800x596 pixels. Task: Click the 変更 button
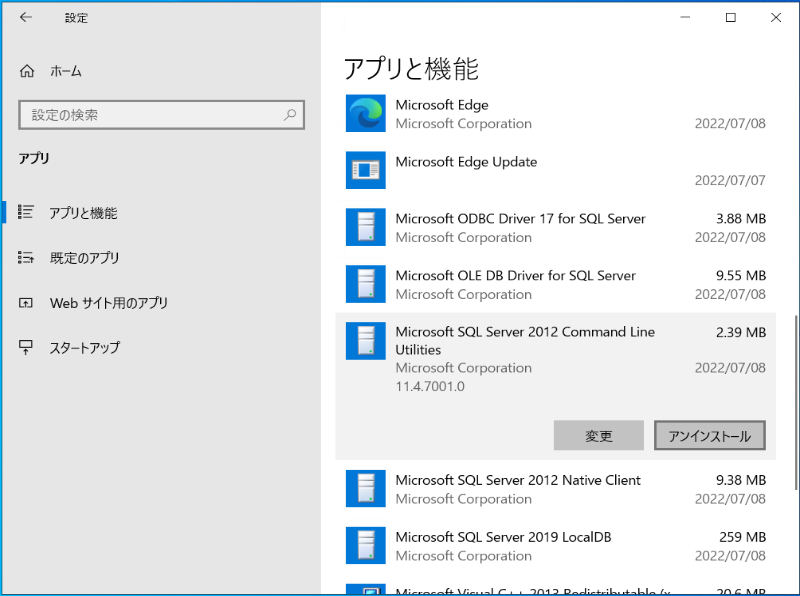[598, 435]
